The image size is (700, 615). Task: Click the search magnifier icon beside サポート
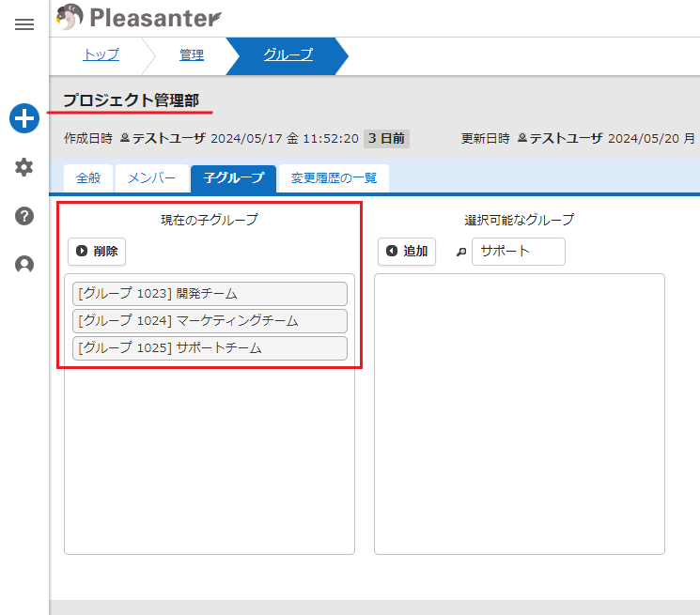pyautogui.click(x=461, y=252)
